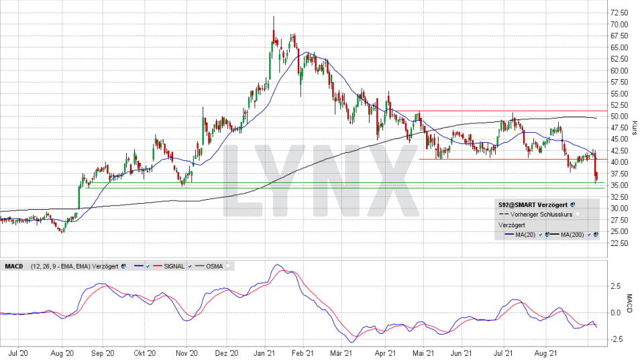
Task: Enable the OSMA checkbox
Action: [229, 266]
